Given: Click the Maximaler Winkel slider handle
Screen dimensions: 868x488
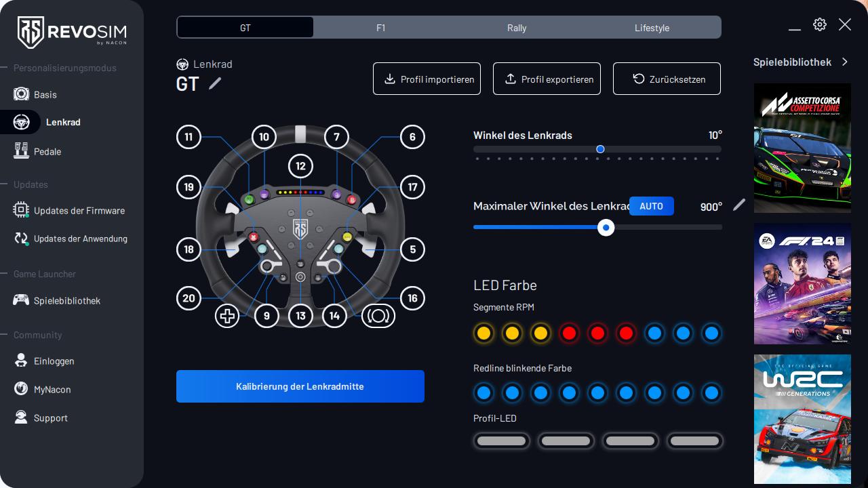Looking at the screenshot, I should 606,228.
